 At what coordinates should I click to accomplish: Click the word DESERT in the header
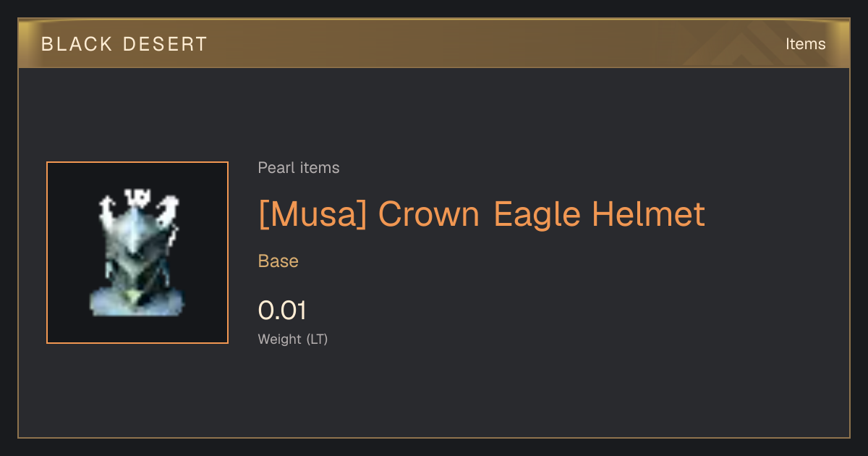(165, 44)
